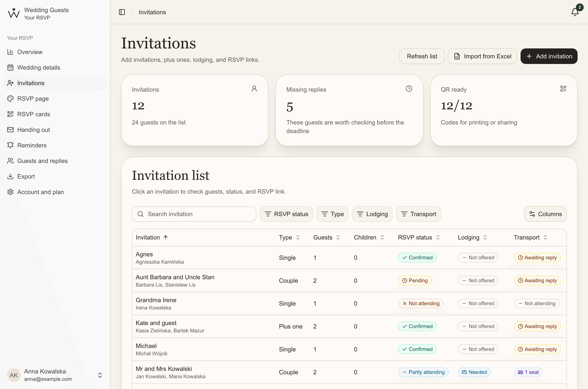Click the RSVP cards QR icon
Viewport: 588px width, 389px height.
click(10, 114)
